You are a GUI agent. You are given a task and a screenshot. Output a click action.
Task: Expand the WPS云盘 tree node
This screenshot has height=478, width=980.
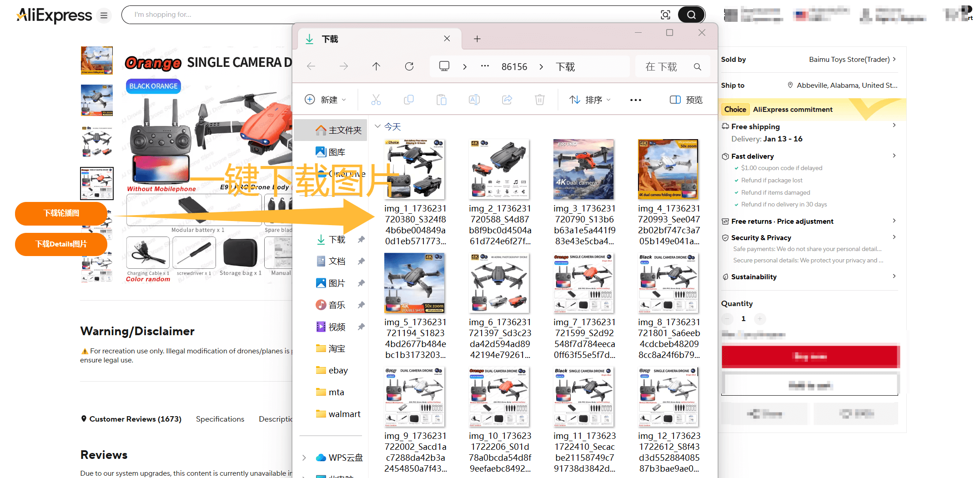point(304,458)
